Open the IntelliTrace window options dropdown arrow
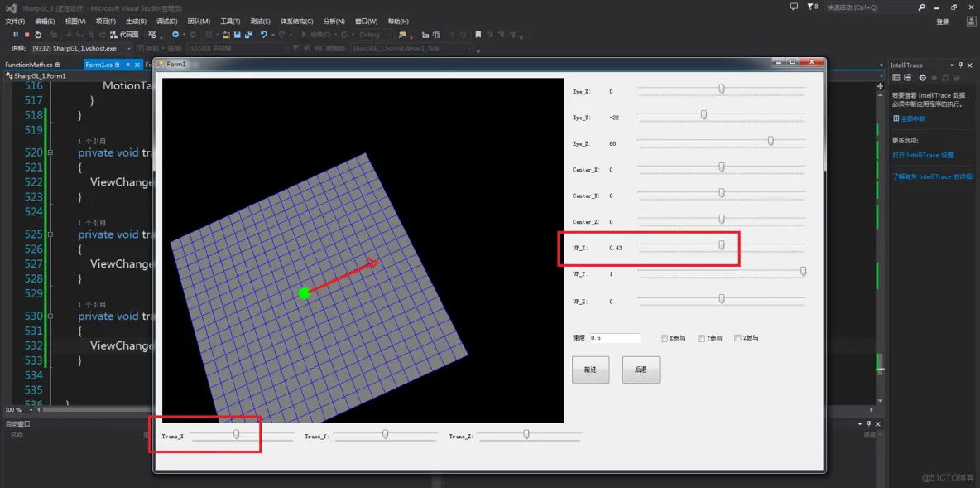The width and height of the screenshot is (980, 488). tap(951, 65)
